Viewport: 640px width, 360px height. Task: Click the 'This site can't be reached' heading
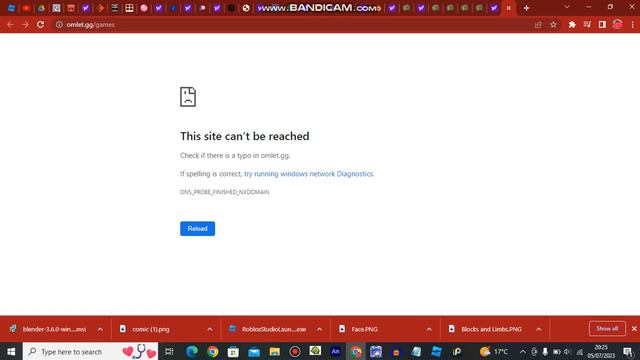tap(244, 136)
